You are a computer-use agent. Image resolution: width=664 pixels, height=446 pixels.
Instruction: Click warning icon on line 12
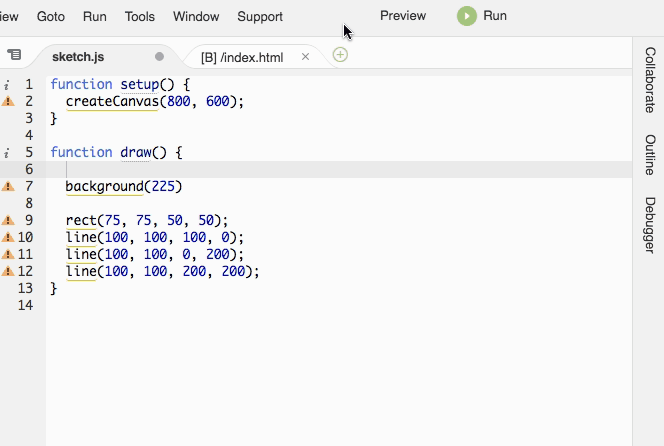point(8,271)
